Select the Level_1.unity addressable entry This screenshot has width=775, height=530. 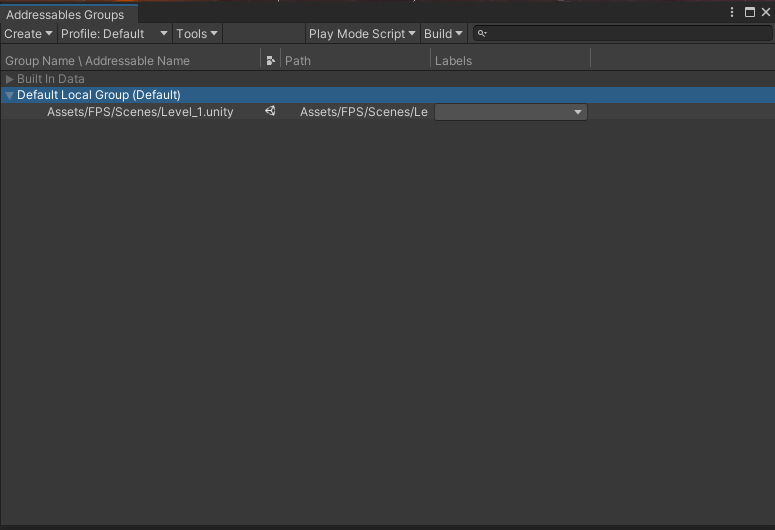tap(140, 112)
